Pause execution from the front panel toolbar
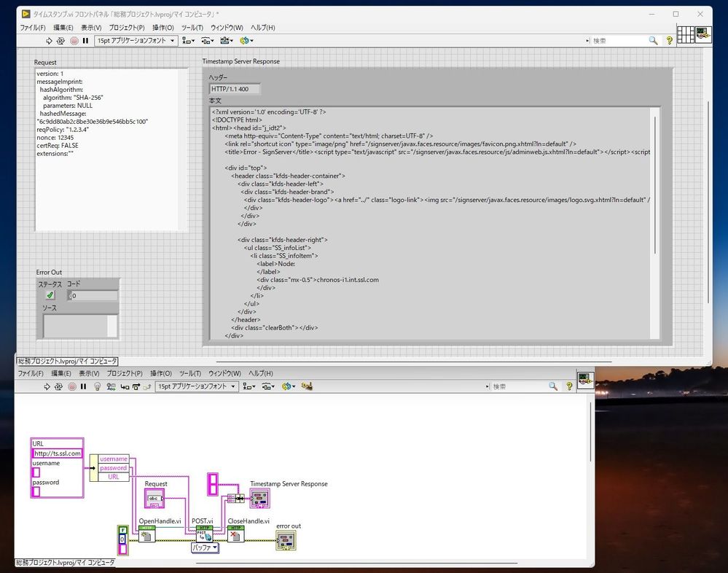Image resolution: width=728 pixels, height=573 pixels. coord(85,41)
